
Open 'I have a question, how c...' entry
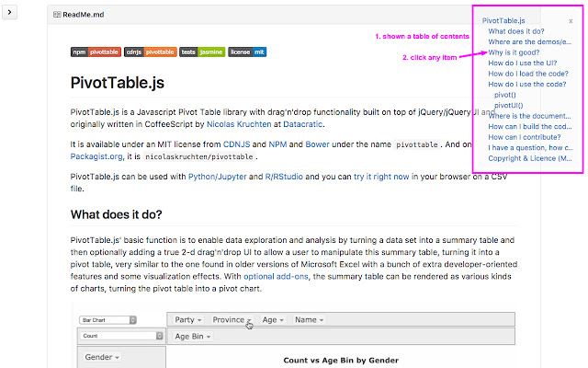[x=530, y=147]
